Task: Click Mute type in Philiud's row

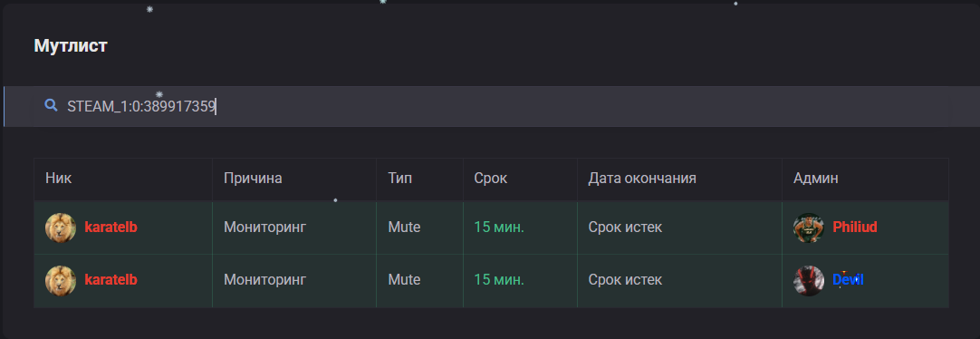Action: (x=404, y=228)
